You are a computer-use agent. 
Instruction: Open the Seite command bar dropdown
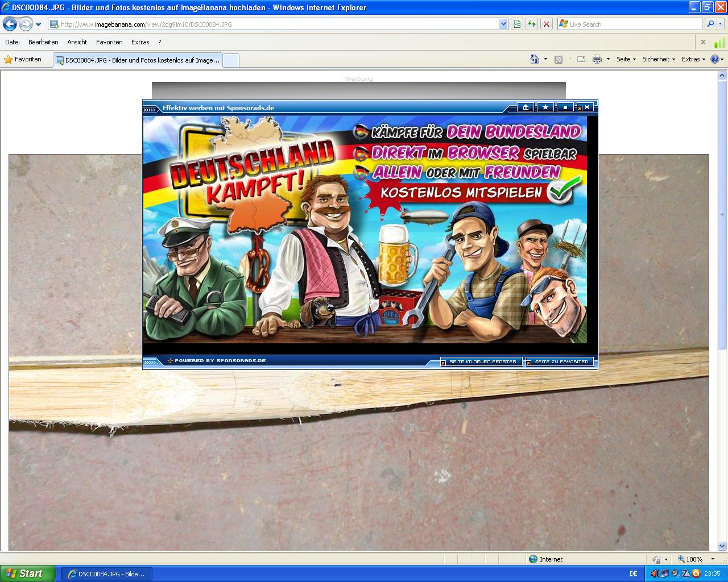coord(626,59)
